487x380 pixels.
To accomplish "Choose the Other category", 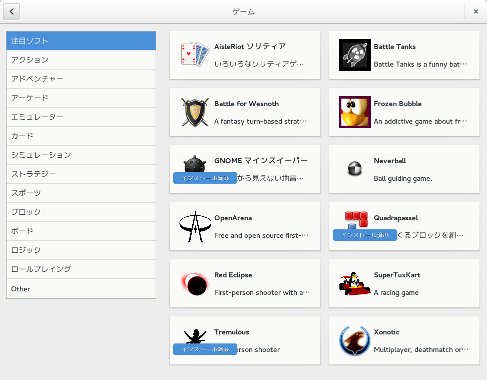I will click(81, 289).
